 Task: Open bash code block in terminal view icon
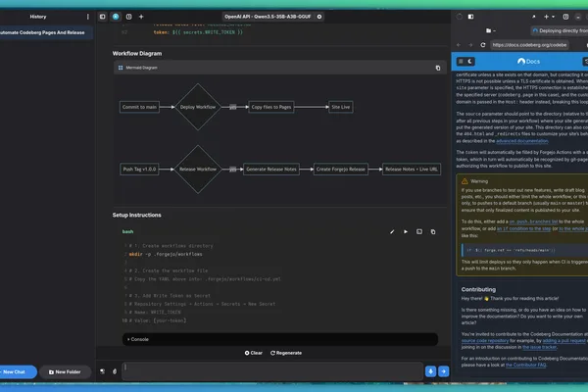[419, 232]
